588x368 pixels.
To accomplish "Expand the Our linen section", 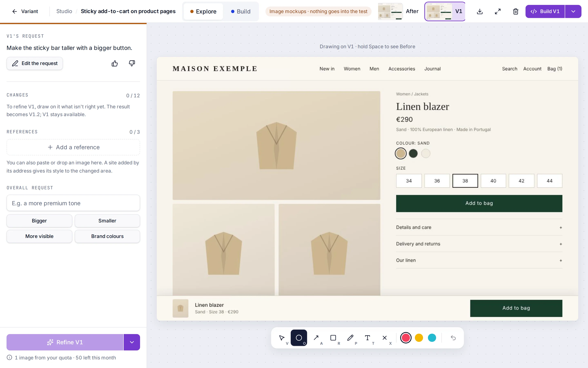I will [479, 260].
